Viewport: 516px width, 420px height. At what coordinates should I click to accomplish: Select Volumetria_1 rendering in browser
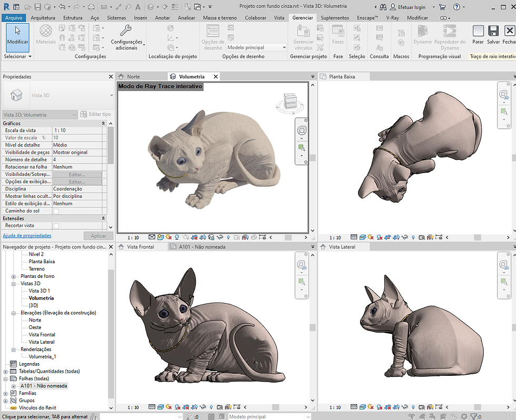point(42,356)
